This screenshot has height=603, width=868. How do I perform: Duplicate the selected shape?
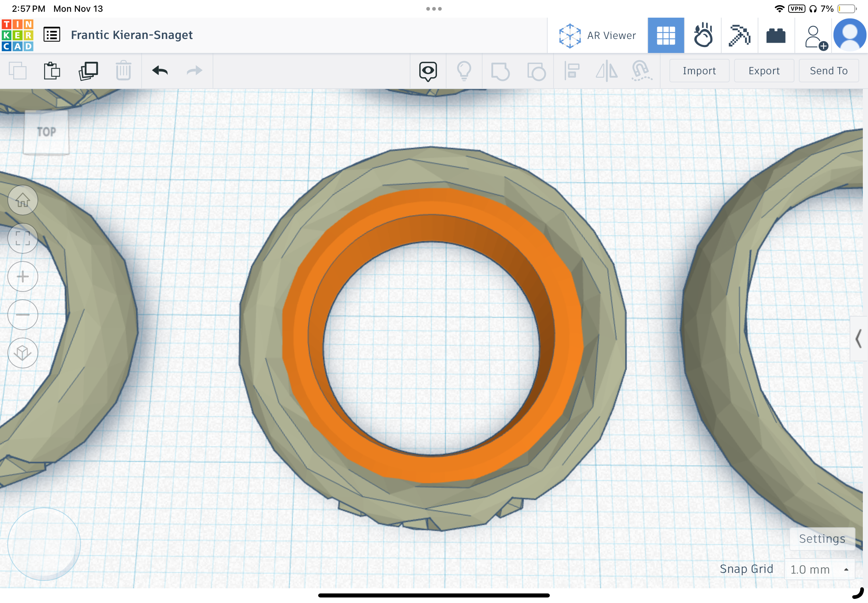click(88, 71)
